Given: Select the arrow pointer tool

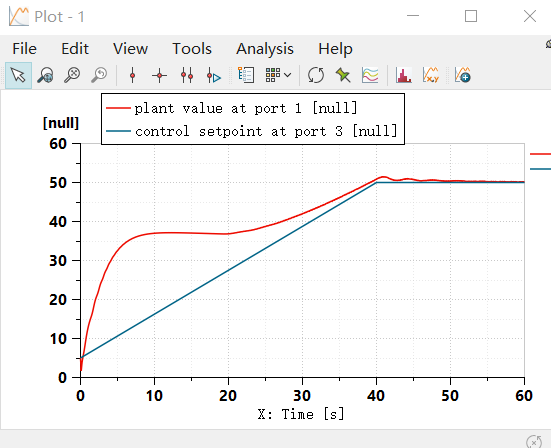Looking at the screenshot, I should click(18, 75).
